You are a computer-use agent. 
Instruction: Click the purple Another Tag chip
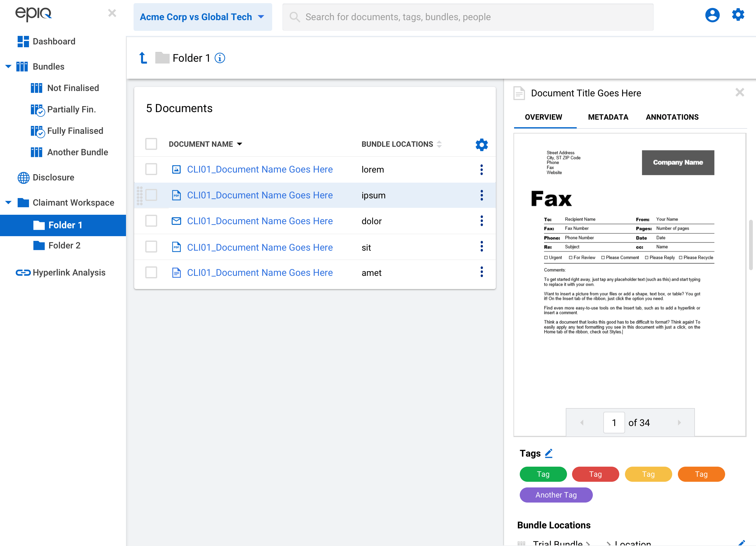(x=556, y=495)
